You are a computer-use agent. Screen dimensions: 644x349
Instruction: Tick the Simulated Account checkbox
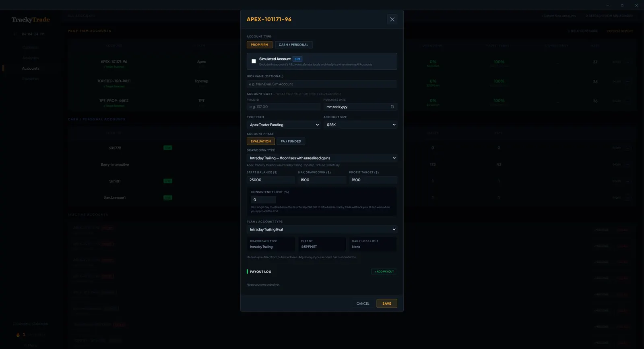pyautogui.click(x=254, y=61)
